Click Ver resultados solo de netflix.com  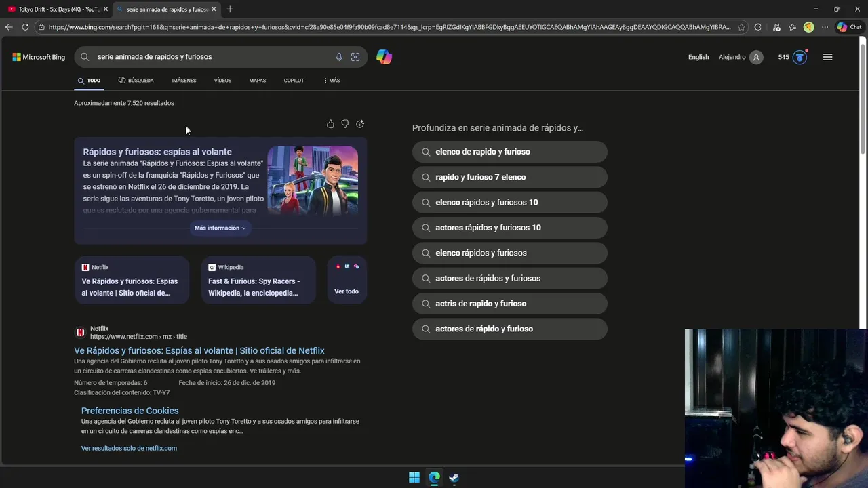[129, 448]
